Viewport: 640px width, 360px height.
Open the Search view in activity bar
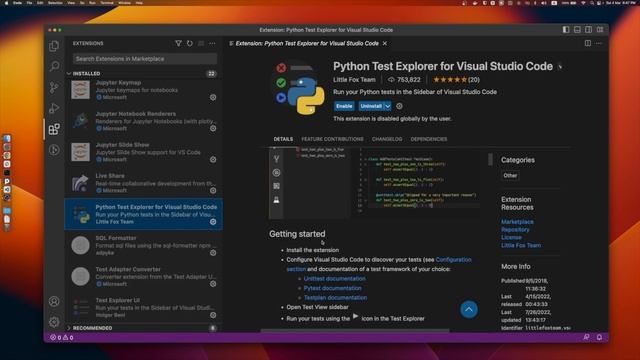point(54,66)
